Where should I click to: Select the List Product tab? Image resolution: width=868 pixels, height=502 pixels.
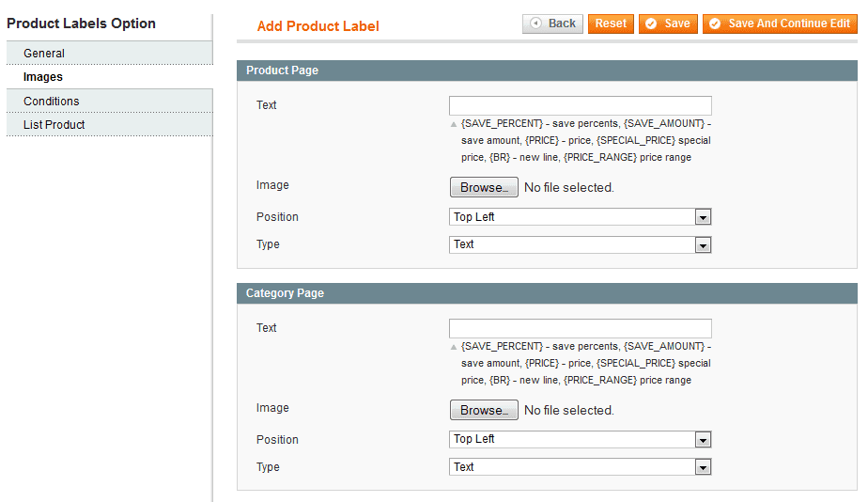click(x=54, y=125)
